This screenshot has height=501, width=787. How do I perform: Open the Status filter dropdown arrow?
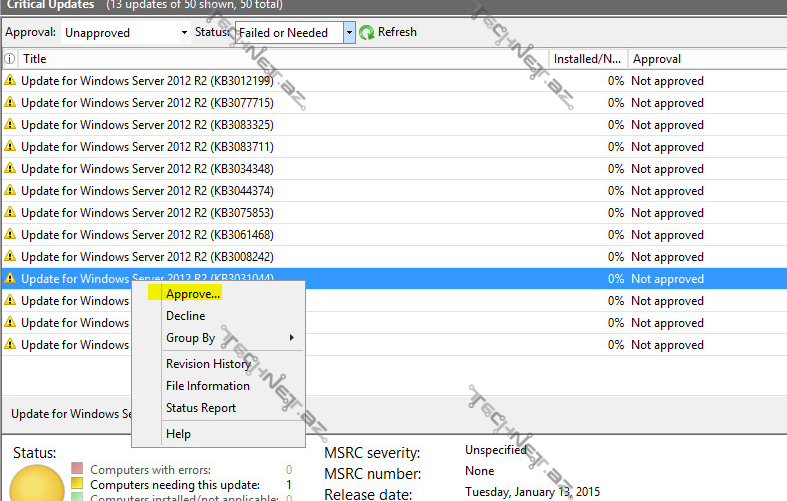point(349,33)
